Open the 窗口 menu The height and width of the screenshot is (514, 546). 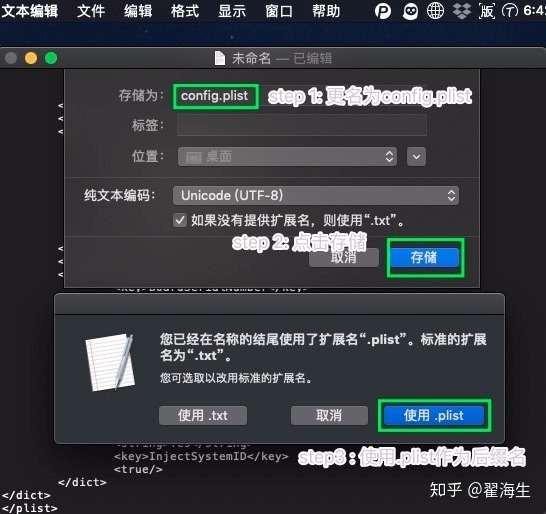[x=279, y=11]
